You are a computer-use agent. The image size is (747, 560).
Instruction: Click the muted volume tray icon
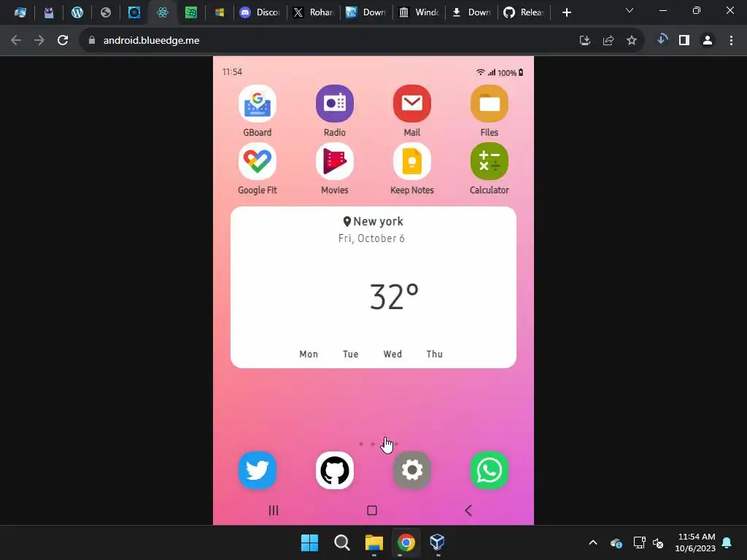659,542
